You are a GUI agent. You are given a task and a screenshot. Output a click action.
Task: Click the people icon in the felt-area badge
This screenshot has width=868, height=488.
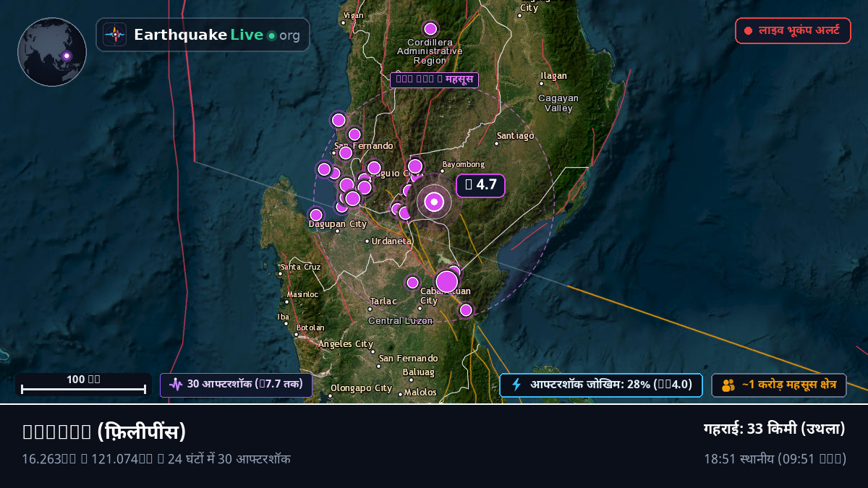[x=728, y=385]
